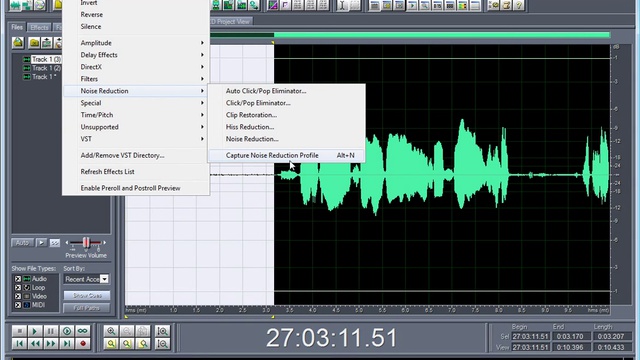This screenshot has width=640, height=360.
Task: Open Noise Reduction... dialog from submenu
Action: pos(287,139)
